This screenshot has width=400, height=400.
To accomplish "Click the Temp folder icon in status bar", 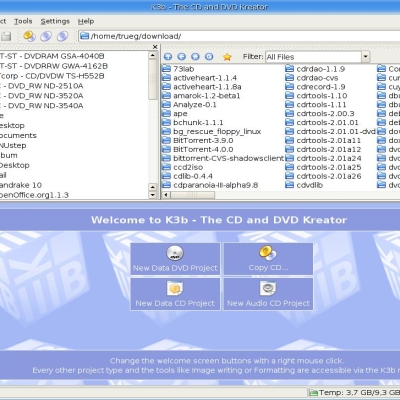I will tap(313, 393).
